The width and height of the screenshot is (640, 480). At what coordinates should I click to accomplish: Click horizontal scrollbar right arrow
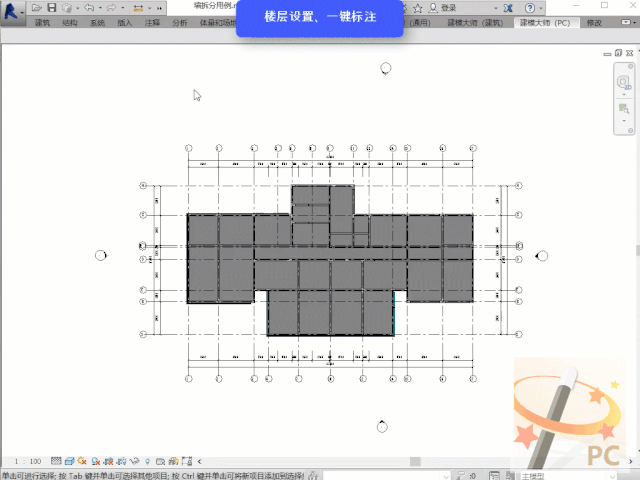(630, 462)
